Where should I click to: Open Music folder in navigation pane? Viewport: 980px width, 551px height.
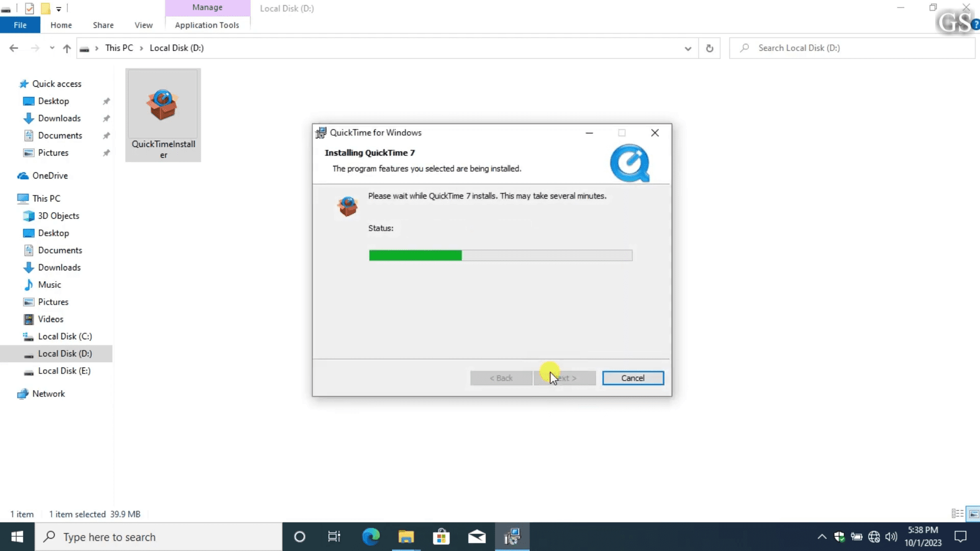point(49,285)
